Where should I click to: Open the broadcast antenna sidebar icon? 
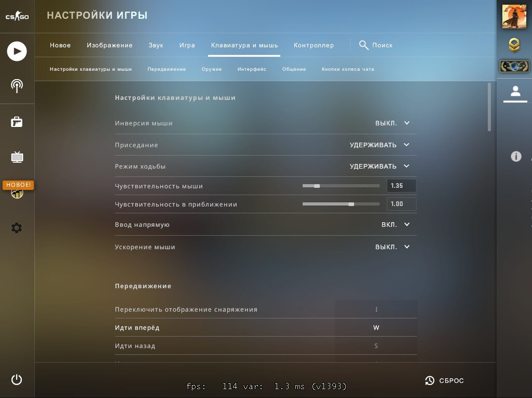[17, 86]
